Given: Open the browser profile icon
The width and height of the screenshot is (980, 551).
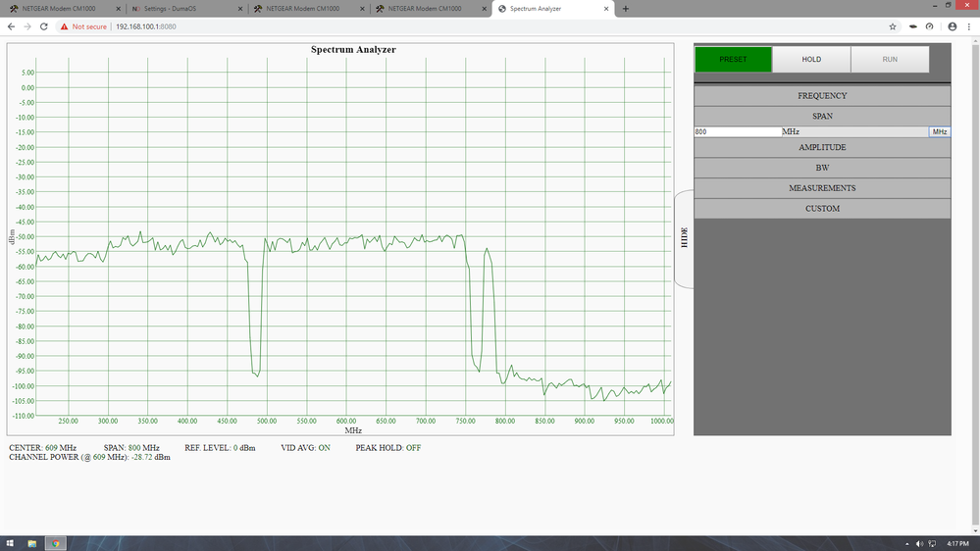Looking at the screenshot, I should 953,26.
